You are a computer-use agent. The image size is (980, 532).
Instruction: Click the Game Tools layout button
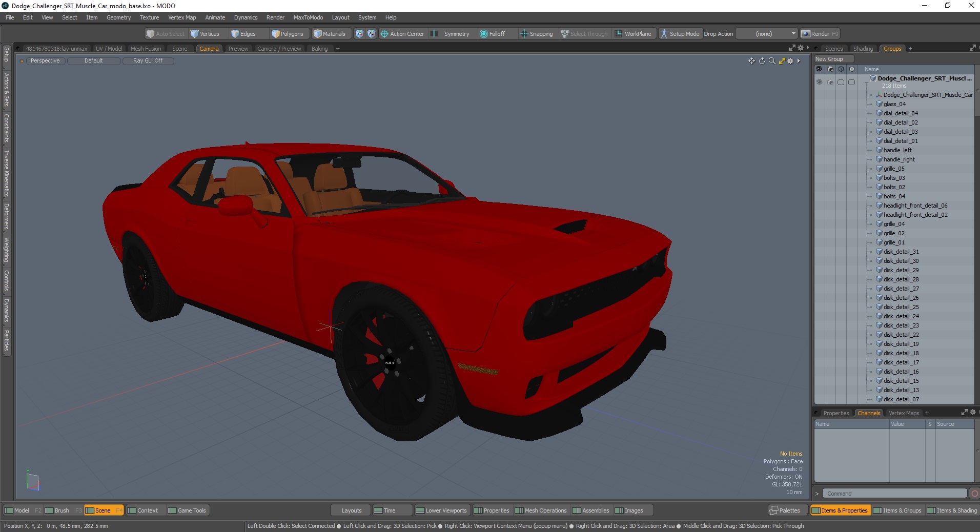click(x=187, y=510)
